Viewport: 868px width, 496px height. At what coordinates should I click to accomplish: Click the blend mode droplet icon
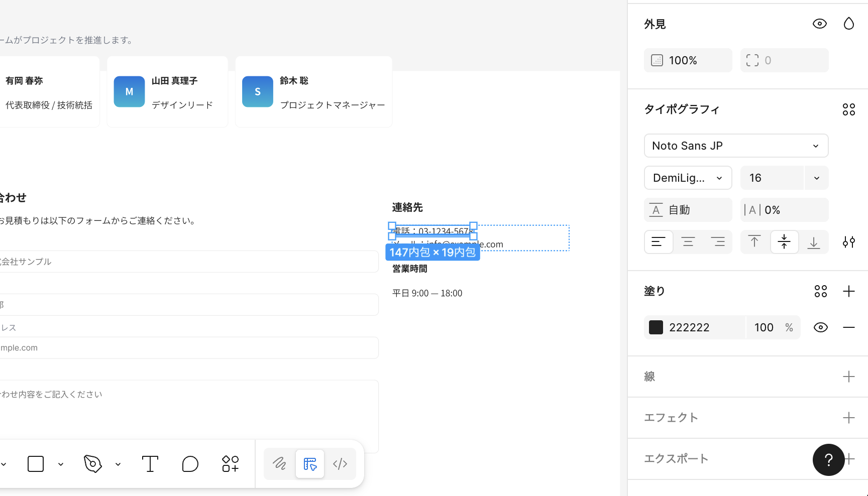(848, 24)
